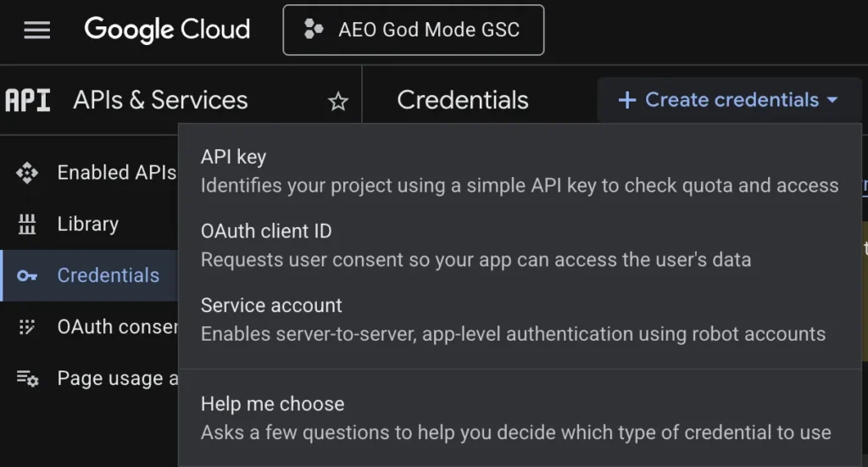Pin APIs & Services with the star icon

[338, 102]
